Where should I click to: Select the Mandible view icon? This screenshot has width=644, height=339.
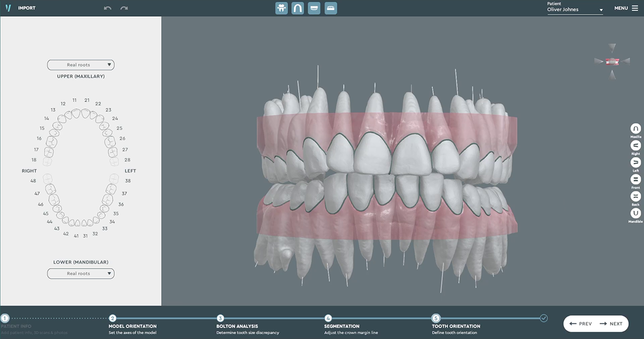tap(635, 213)
